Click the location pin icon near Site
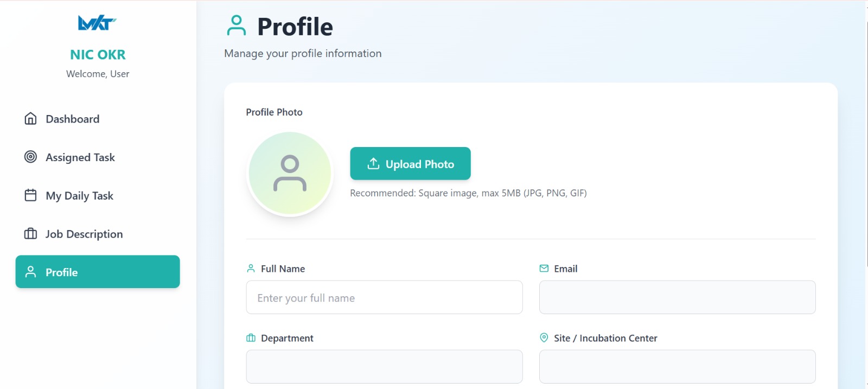Image resolution: width=868 pixels, height=389 pixels. point(544,337)
